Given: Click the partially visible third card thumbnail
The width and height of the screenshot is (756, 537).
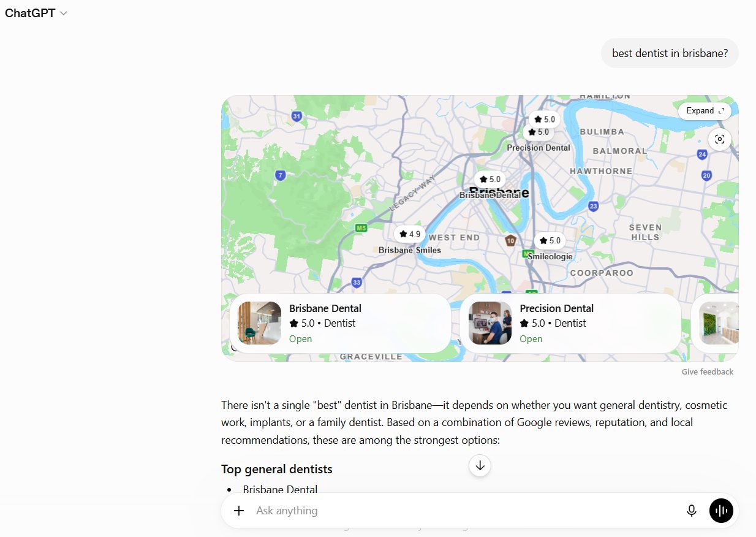Looking at the screenshot, I should point(719,323).
